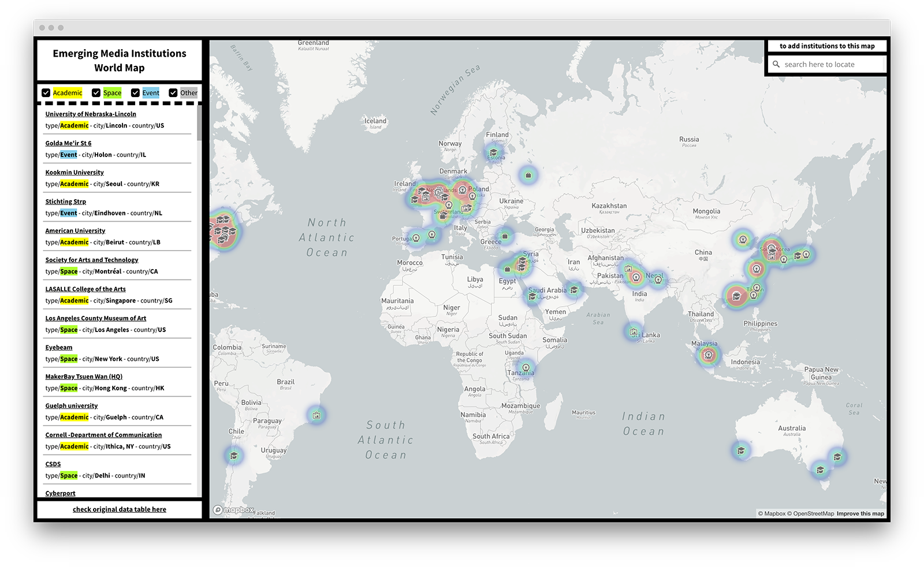Viewport: 924px width, 570px height.
Task: Click 'check original data table here' link
Action: tap(120, 509)
